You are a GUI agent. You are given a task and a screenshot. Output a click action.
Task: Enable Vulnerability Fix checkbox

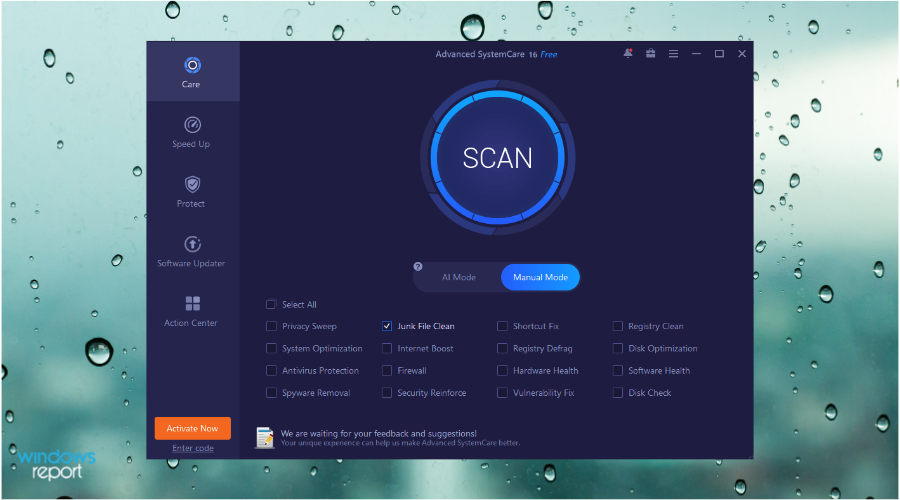tap(502, 393)
